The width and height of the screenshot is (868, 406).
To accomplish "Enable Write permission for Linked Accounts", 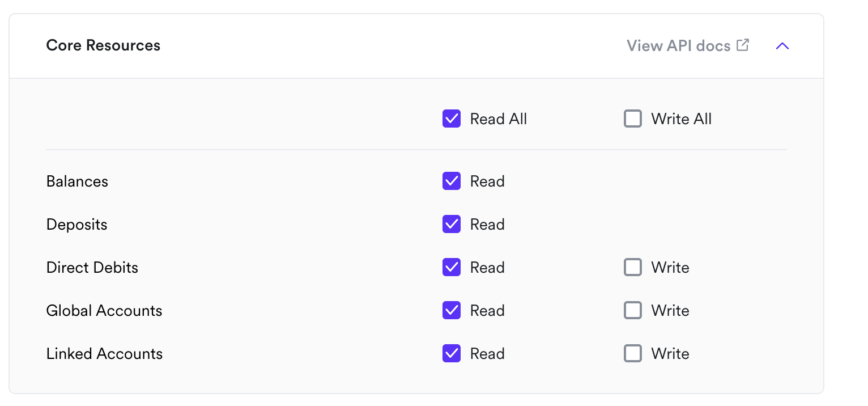I will pos(633,354).
